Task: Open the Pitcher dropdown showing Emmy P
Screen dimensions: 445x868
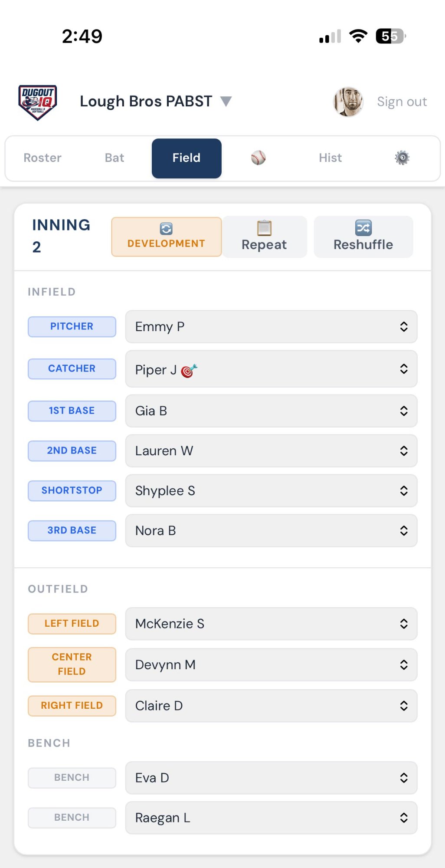Action: 271,327
